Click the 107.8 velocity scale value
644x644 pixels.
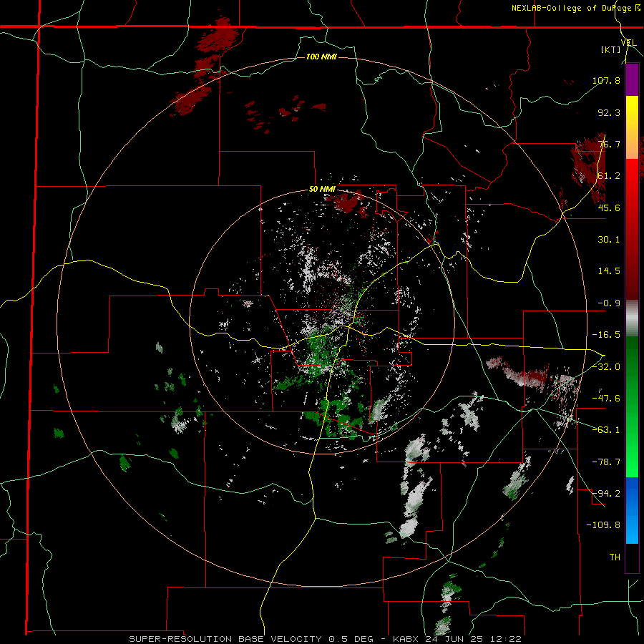pyautogui.click(x=606, y=80)
